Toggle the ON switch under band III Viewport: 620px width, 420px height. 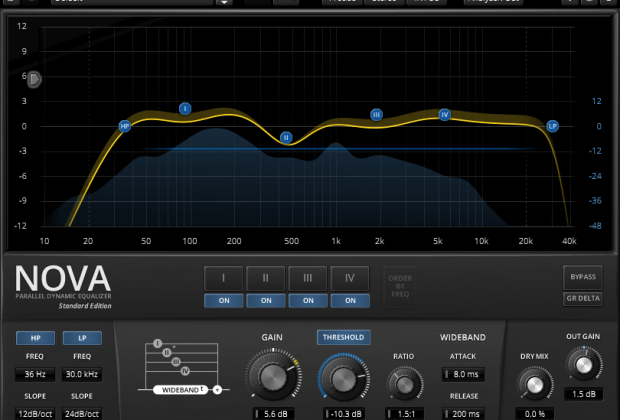308,301
